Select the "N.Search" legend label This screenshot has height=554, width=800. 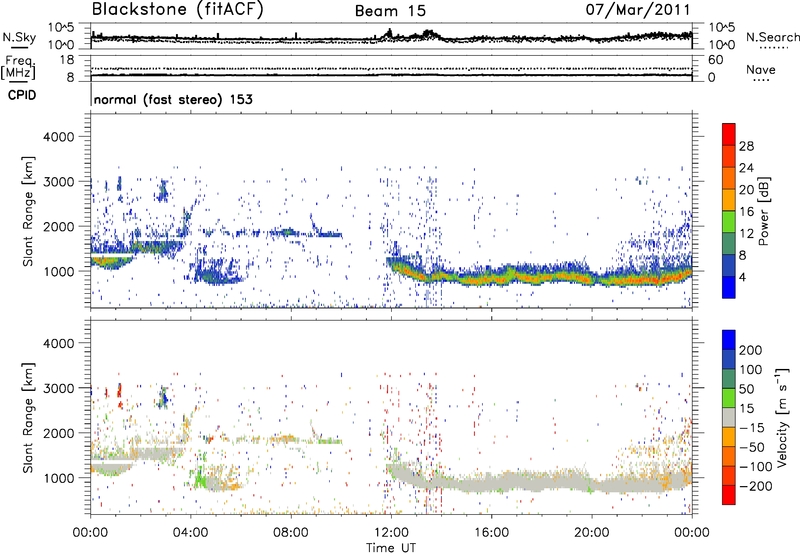click(x=772, y=37)
